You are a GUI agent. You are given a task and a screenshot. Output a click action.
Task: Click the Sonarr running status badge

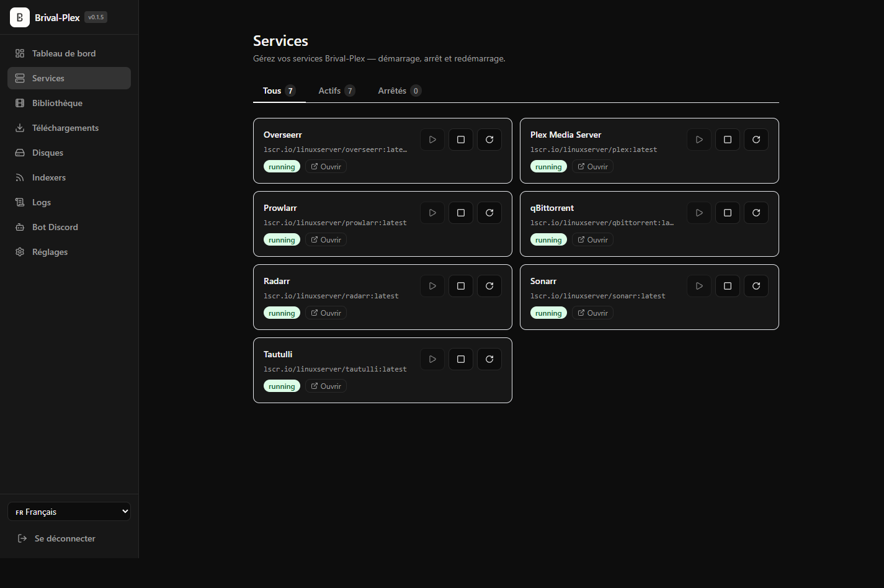point(548,313)
